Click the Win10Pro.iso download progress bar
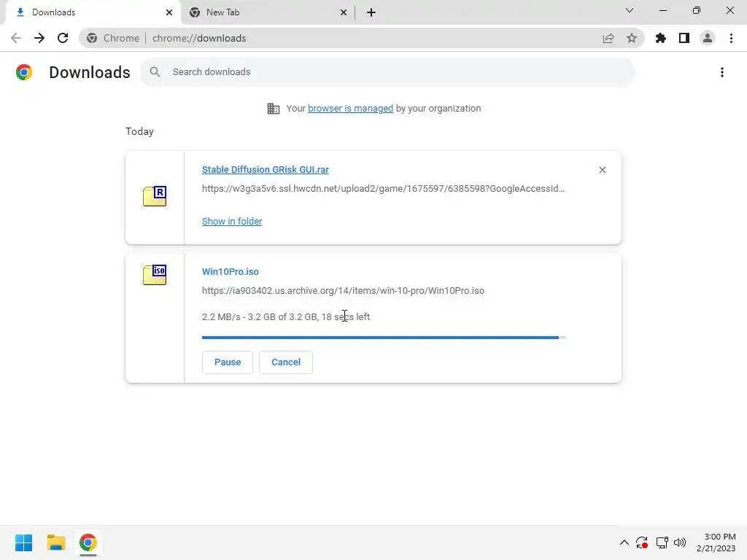This screenshot has width=747, height=560. tap(384, 338)
